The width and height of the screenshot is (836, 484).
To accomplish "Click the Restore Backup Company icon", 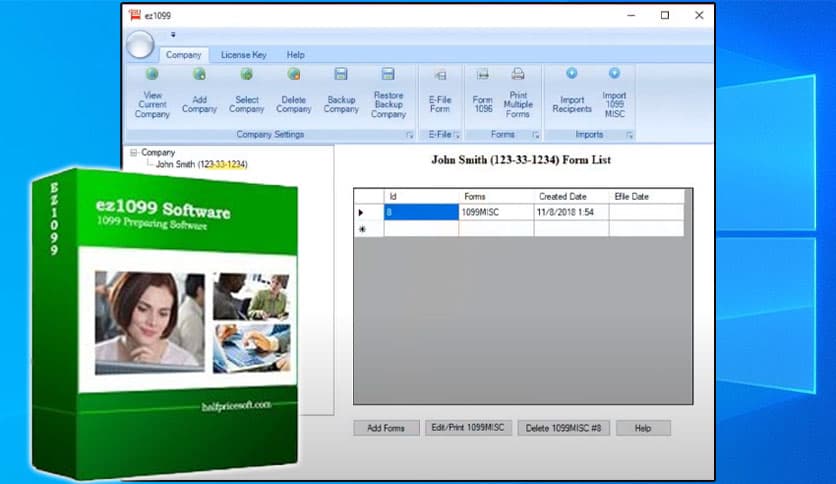I will 388,74.
